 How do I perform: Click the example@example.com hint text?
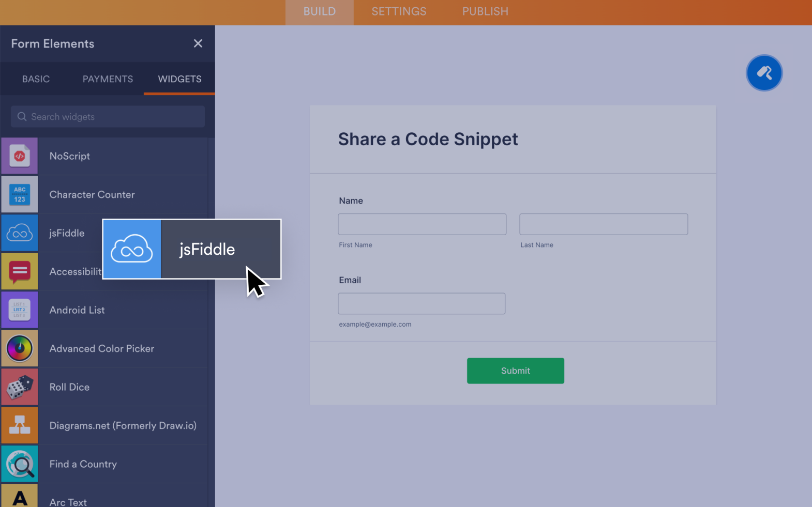tap(375, 325)
